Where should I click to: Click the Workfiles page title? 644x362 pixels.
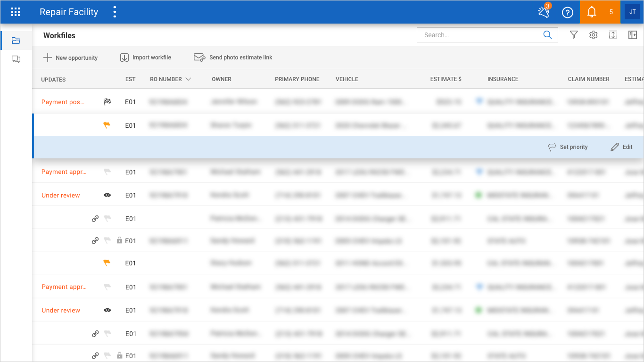tap(59, 35)
